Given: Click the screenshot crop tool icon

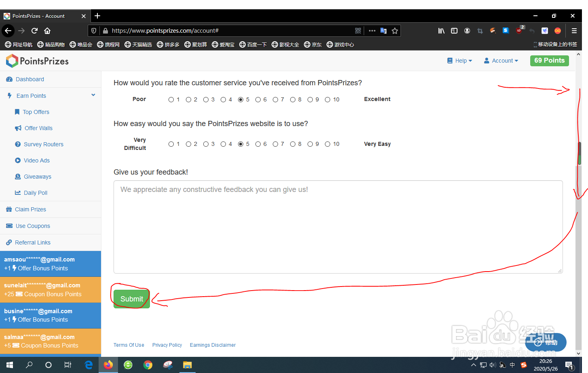Looking at the screenshot, I should (x=480, y=31).
